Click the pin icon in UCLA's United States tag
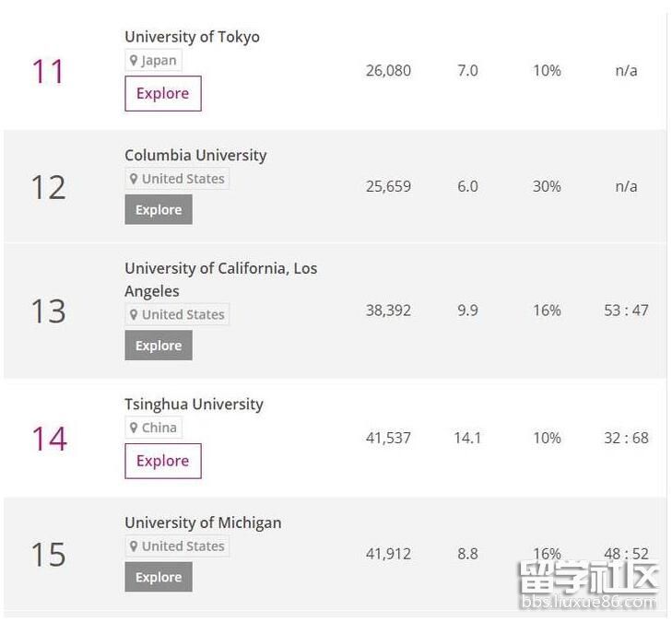 (134, 314)
